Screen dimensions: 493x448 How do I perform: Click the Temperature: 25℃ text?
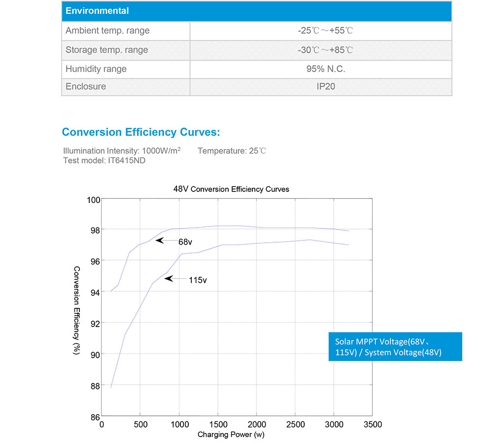coord(232,150)
